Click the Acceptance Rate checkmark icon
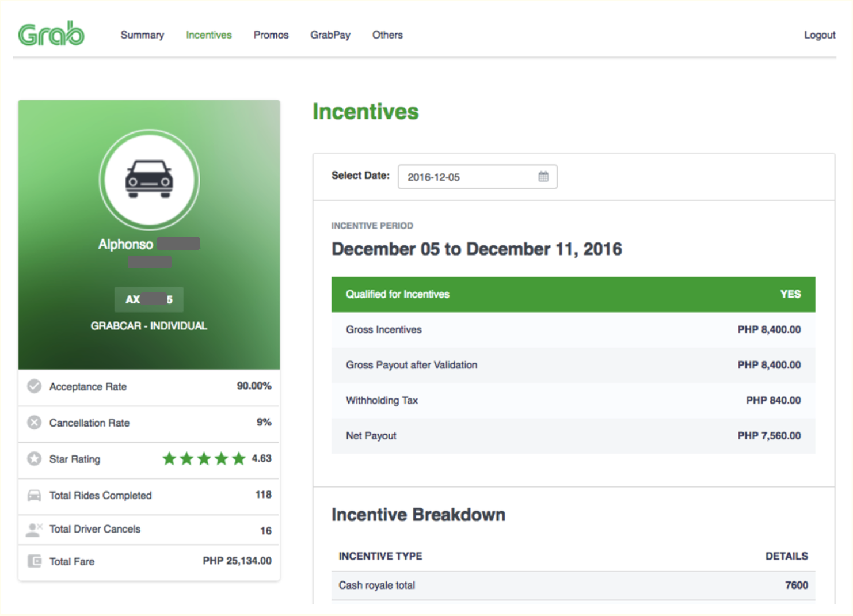 pos(35,386)
